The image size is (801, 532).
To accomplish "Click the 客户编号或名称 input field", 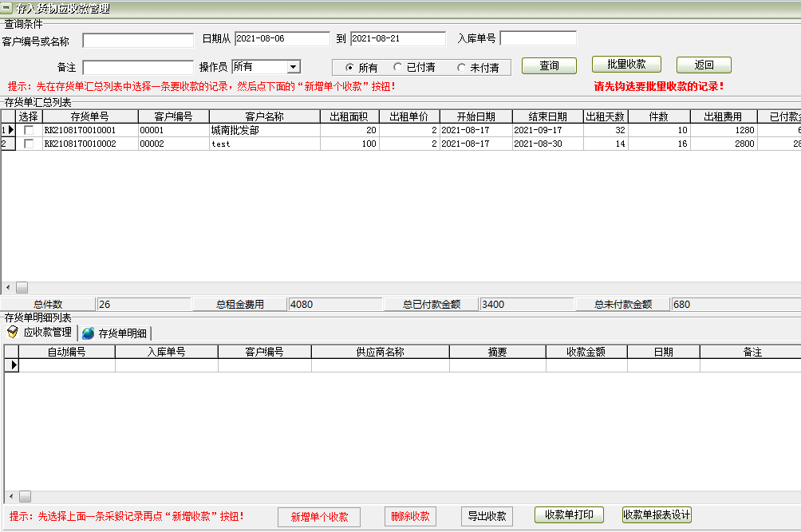I will [x=138, y=41].
